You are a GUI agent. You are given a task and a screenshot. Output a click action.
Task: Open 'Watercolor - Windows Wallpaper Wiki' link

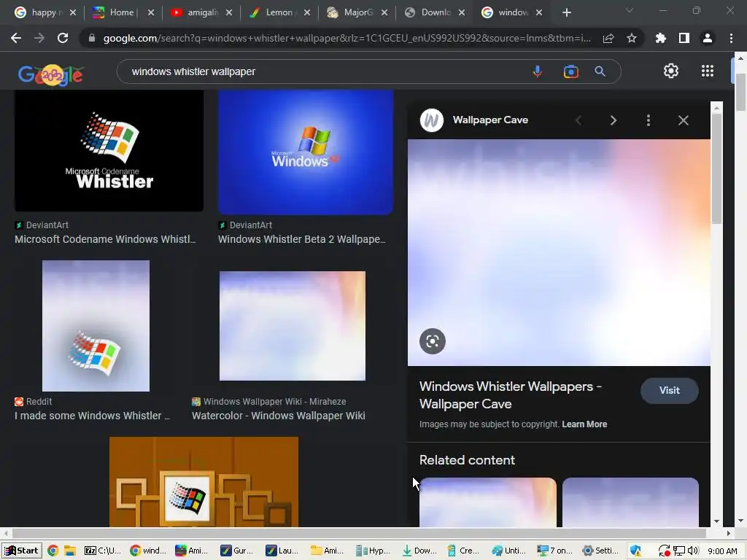pyautogui.click(x=278, y=416)
